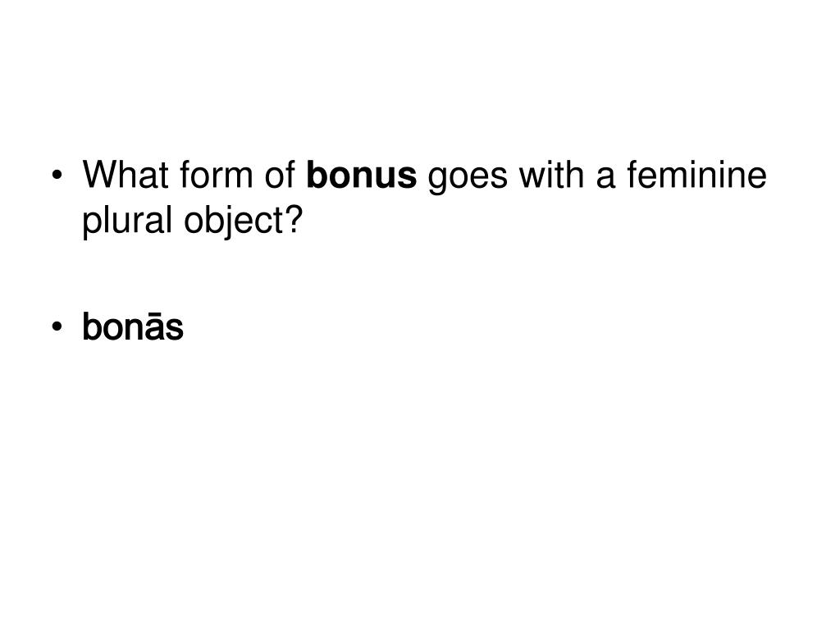
Task: Click the question mark after 'object'
Action: tap(293, 218)
